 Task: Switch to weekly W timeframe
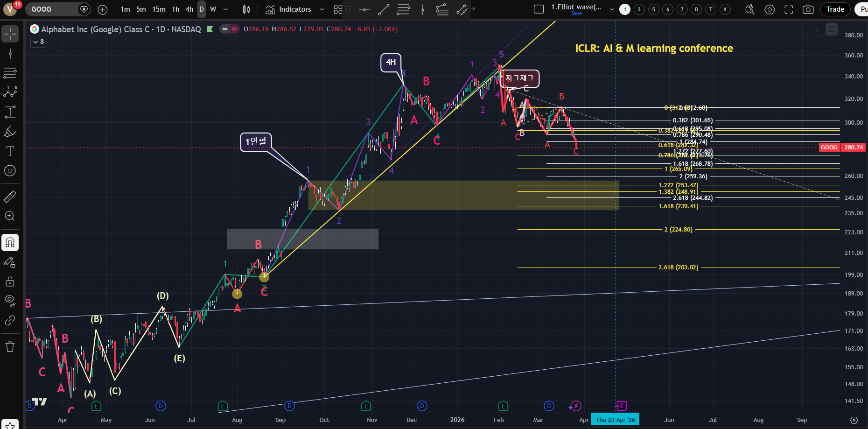tap(213, 9)
